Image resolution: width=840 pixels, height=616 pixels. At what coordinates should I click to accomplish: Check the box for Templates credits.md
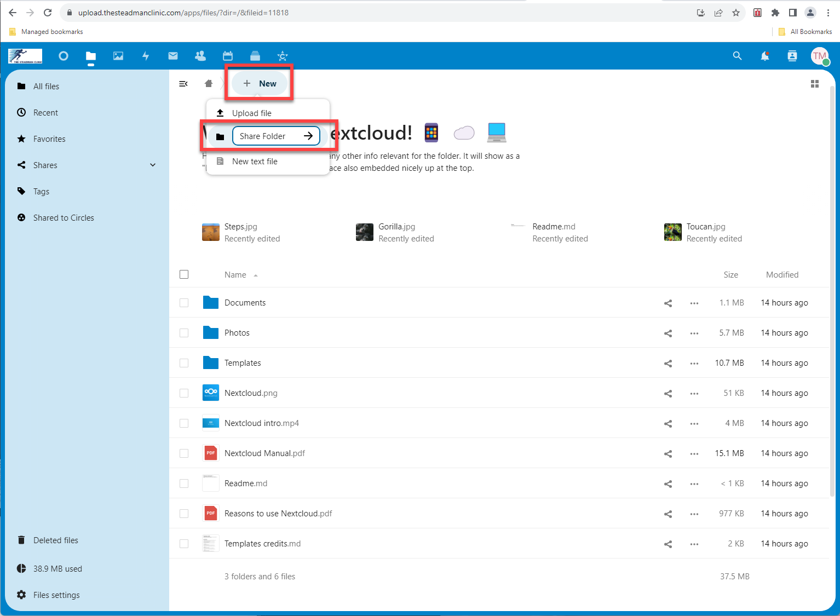pos(184,544)
